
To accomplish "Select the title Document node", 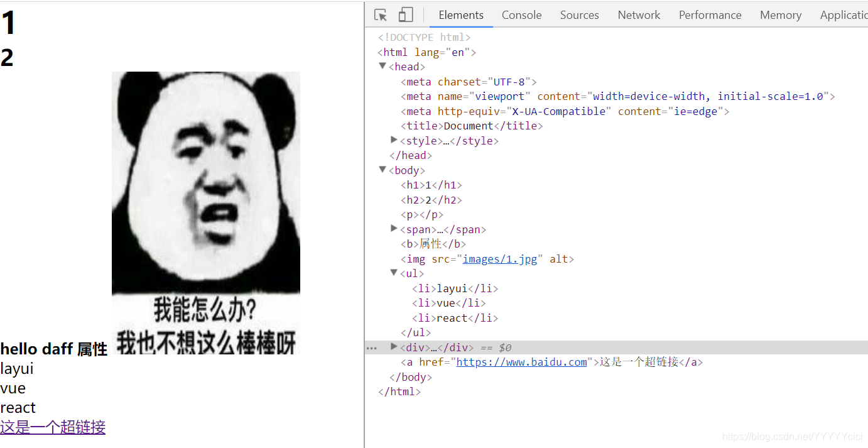I will click(x=472, y=126).
